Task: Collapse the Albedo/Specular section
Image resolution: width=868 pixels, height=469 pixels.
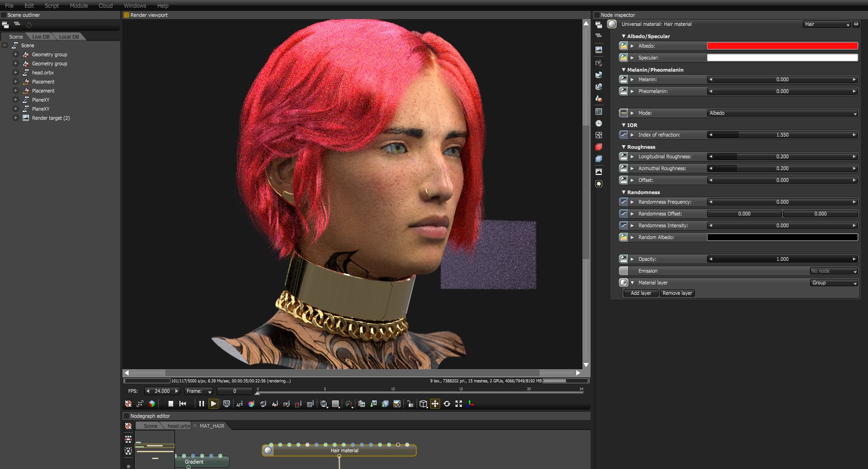Action: [x=624, y=36]
